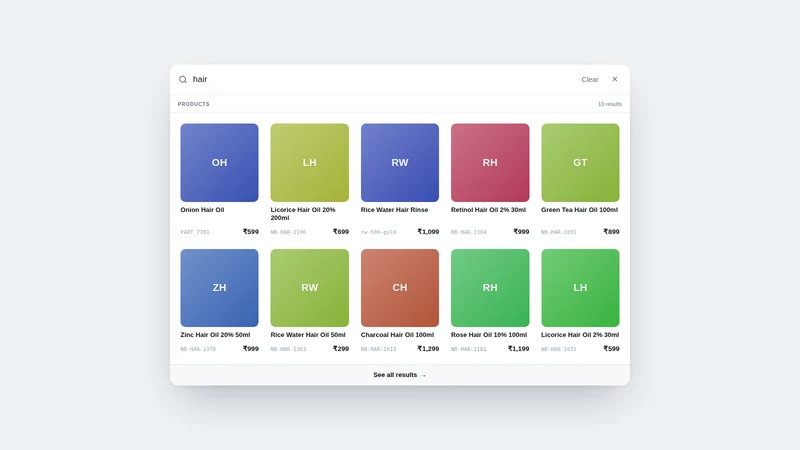Click the "Rice Water Hair Rinse" title
This screenshot has height=450, width=800.
coord(394,210)
